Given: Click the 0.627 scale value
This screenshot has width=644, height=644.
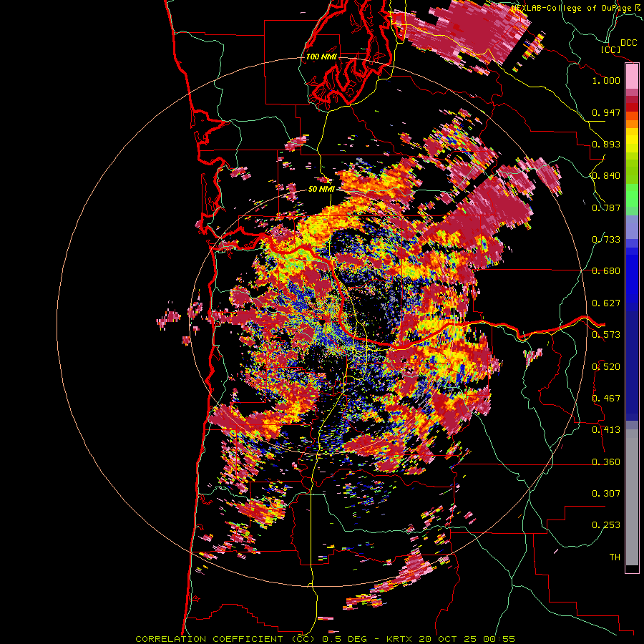Looking at the screenshot, I should (606, 303).
